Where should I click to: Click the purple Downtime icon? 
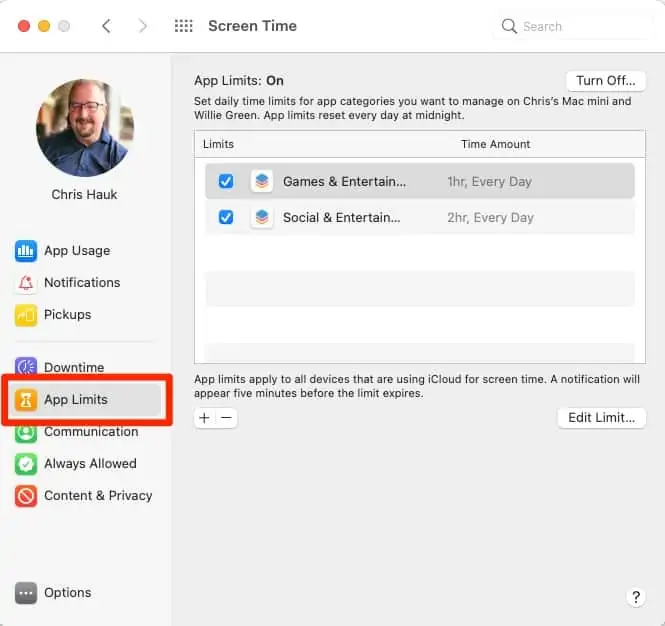26,366
